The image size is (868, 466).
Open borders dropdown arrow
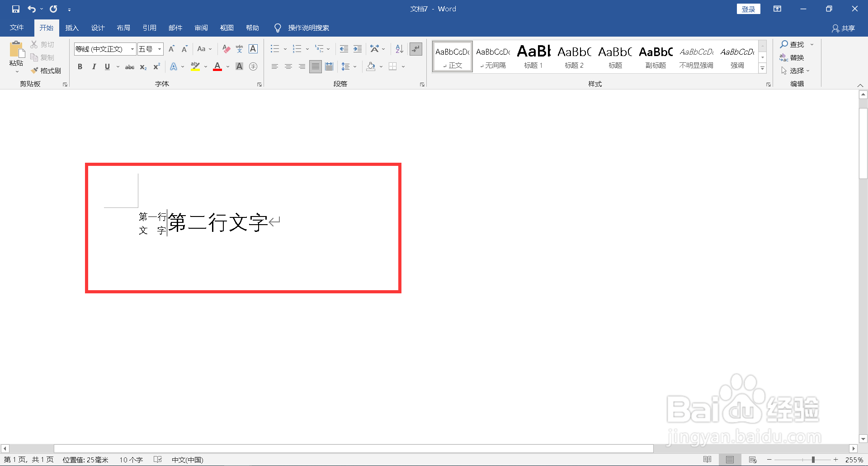pyautogui.click(x=403, y=67)
